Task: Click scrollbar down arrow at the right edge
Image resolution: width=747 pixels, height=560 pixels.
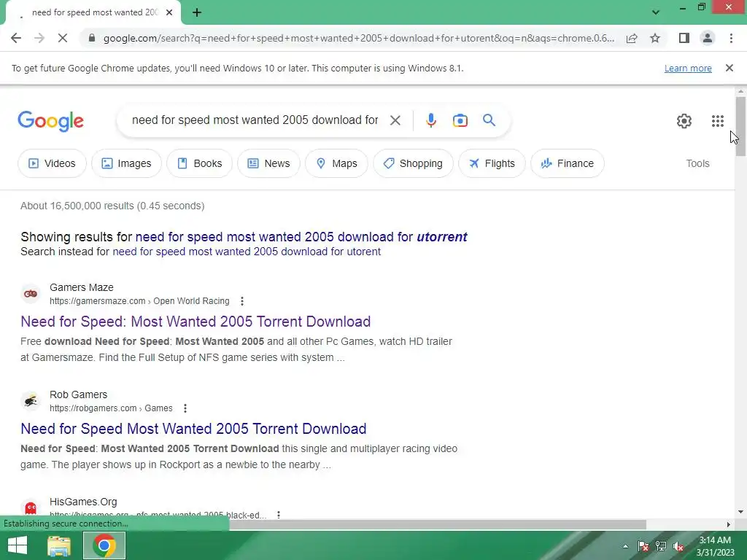Action: tap(740, 513)
